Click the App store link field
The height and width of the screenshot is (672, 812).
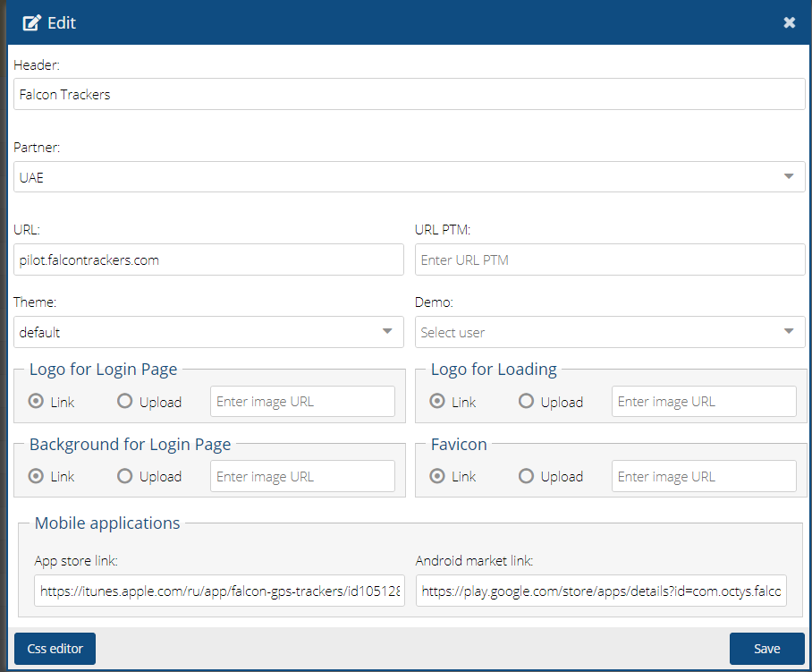219,591
